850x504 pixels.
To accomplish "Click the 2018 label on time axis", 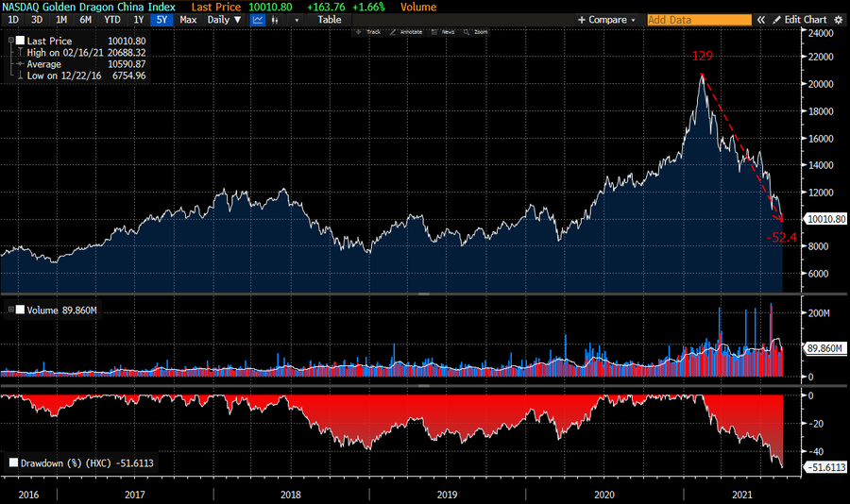I will point(291,495).
